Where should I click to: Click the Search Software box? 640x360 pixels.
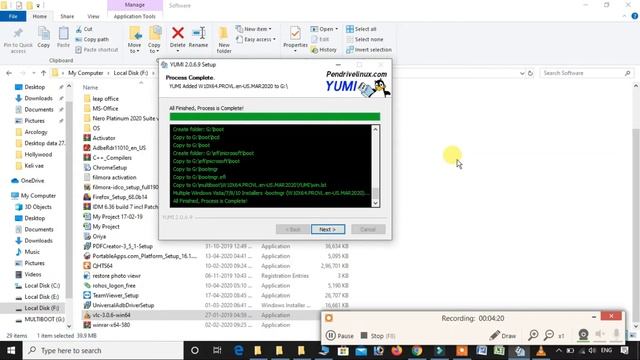click(586, 73)
